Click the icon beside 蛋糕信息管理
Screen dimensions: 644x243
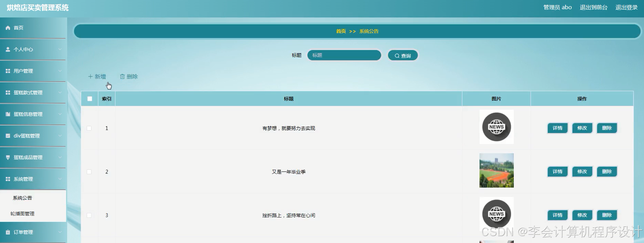tap(8, 114)
